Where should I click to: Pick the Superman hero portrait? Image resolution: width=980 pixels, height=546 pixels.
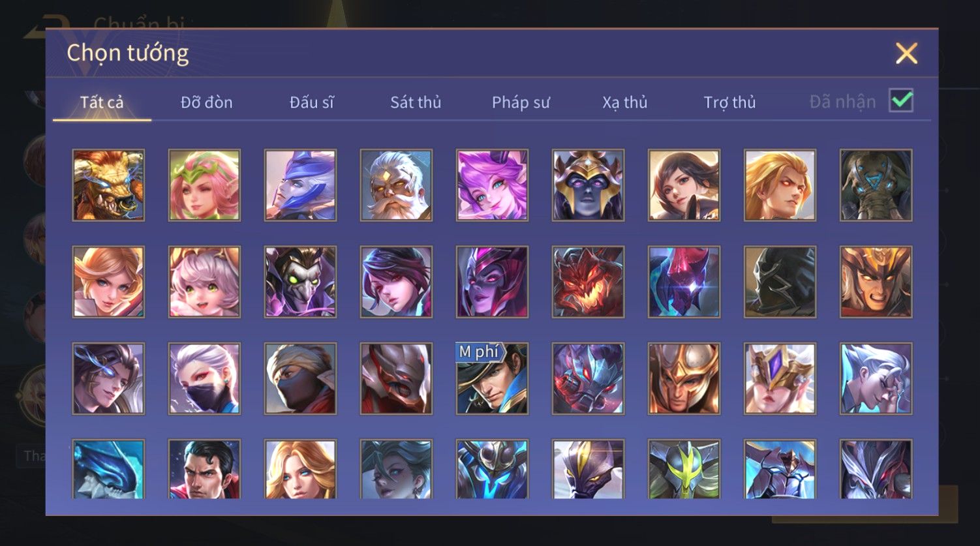[204, 469]
